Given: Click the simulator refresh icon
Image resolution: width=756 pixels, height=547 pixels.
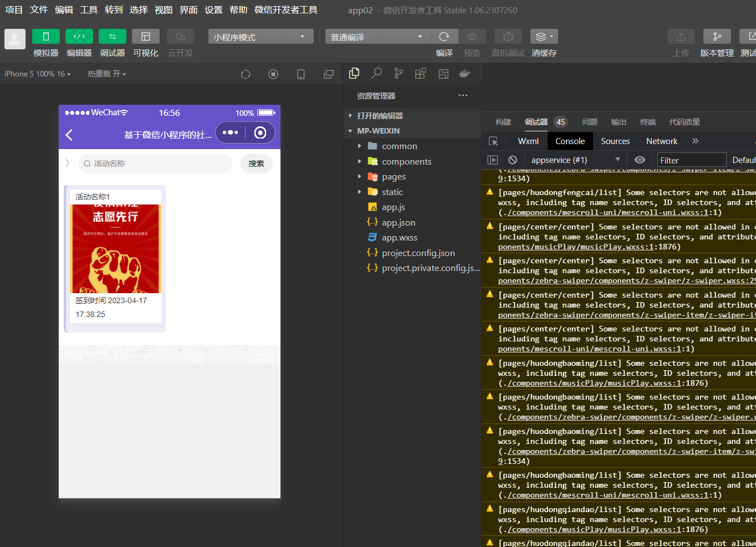Looking at the screenshot, I should pos(246,74).
